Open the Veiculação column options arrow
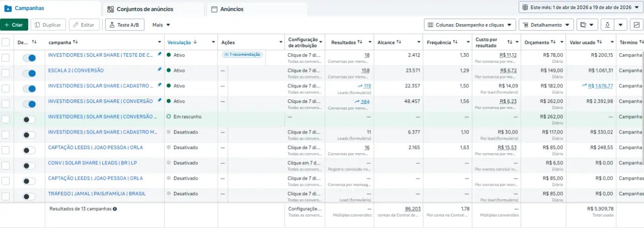Viewport: 644px width, 228px height. tap(213, 42)
